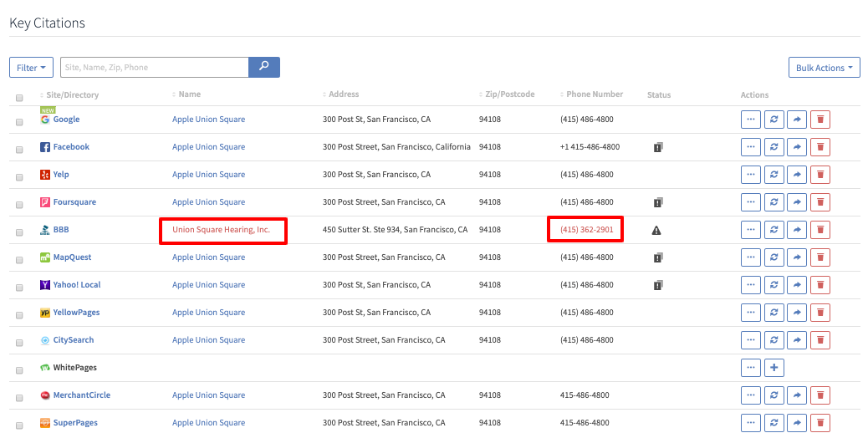Click the +1 415-486-4800 phone number
Viewport: 868px width, 433px height.
click(590, 147)
